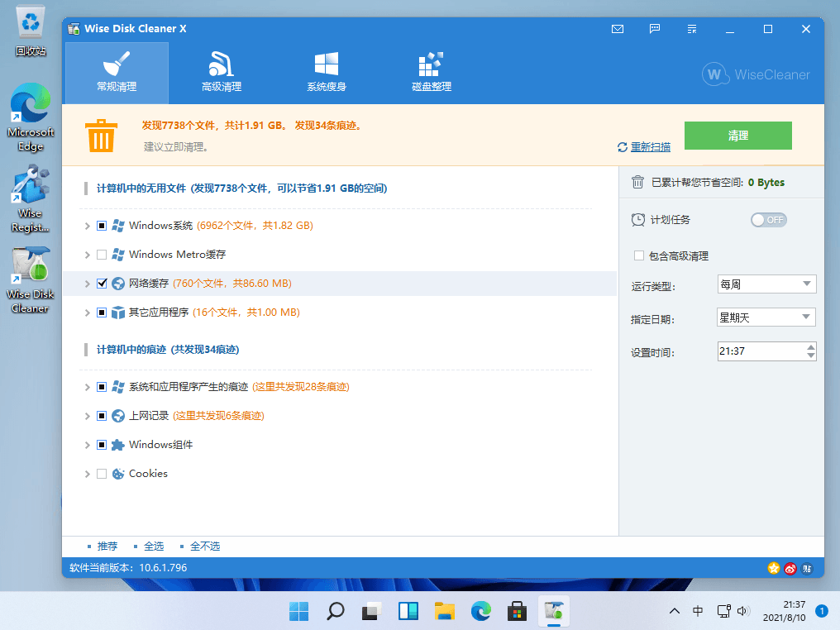Expand the Windows系统 tree row
This screenshot has width=840, height=630.
[x=88, y=226]
